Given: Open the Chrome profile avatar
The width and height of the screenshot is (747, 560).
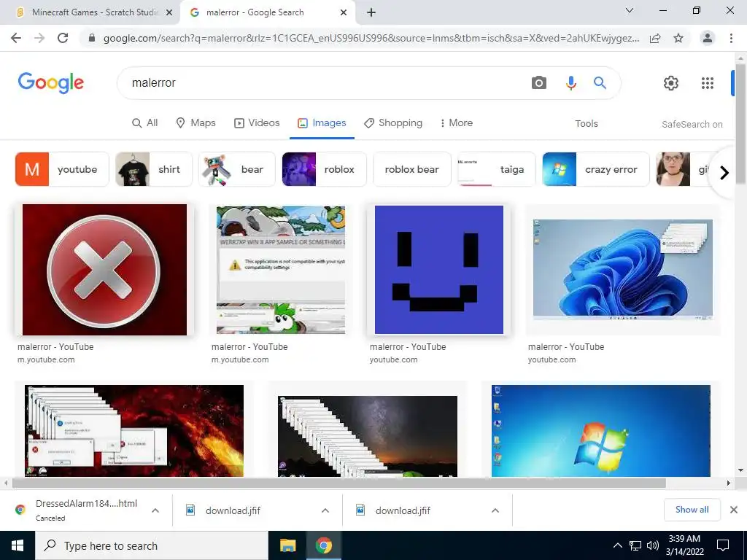Looking at the screenshot, I should pos(708,38).
